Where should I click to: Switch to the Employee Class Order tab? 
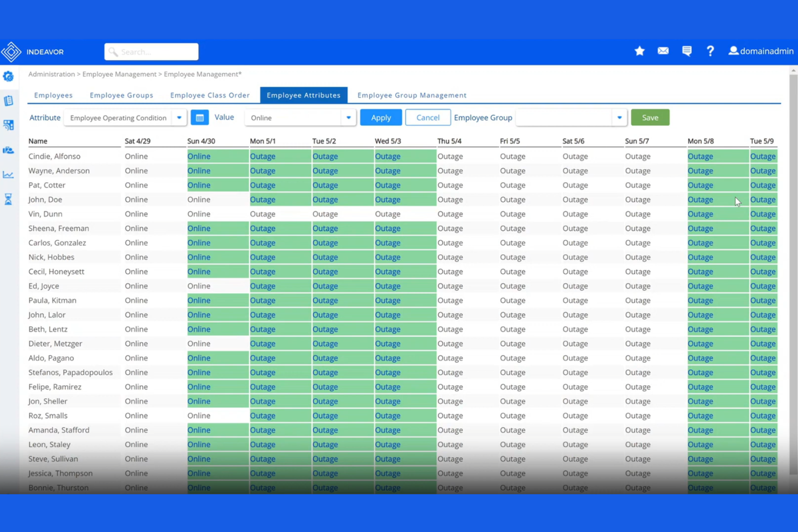click(x=210, y=95)
